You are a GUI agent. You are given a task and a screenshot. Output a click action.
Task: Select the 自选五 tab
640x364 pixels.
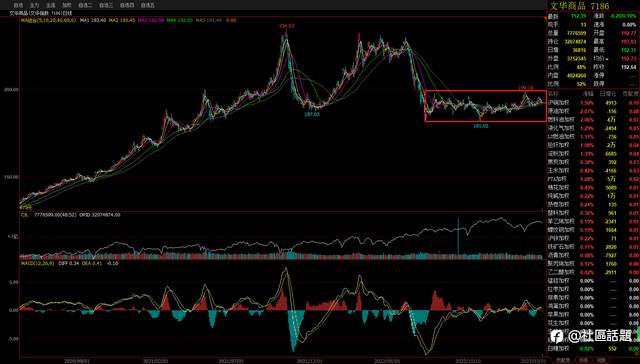148,5
